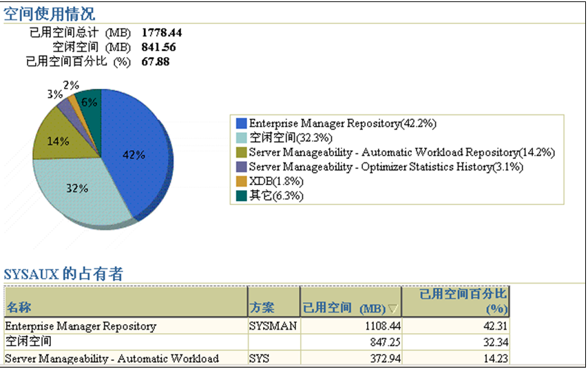Screen dimensions: 588x369
Task: Click the 841.56 free space value
Action: coord(158,48)
